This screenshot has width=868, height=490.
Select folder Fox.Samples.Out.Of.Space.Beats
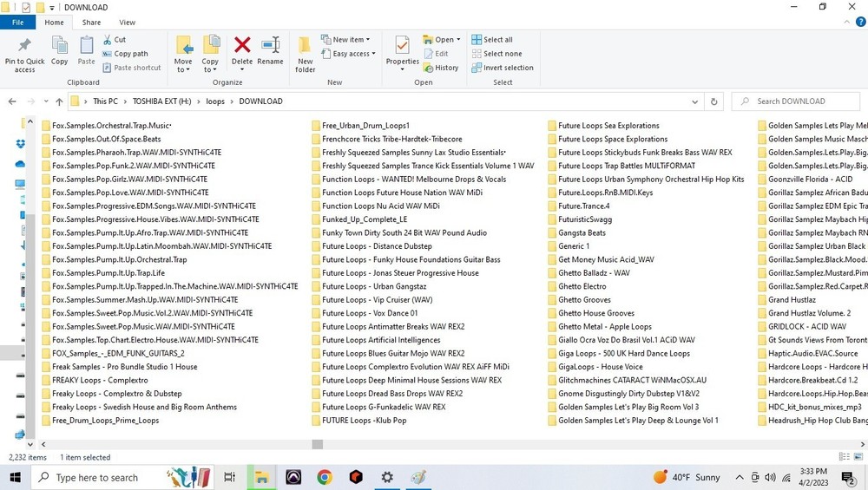[102, 139]
